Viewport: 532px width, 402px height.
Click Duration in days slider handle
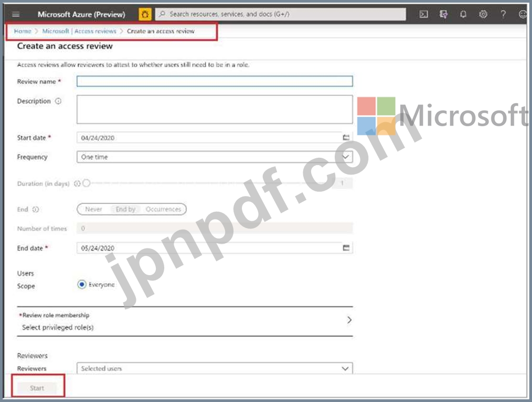tap(86, 183)
